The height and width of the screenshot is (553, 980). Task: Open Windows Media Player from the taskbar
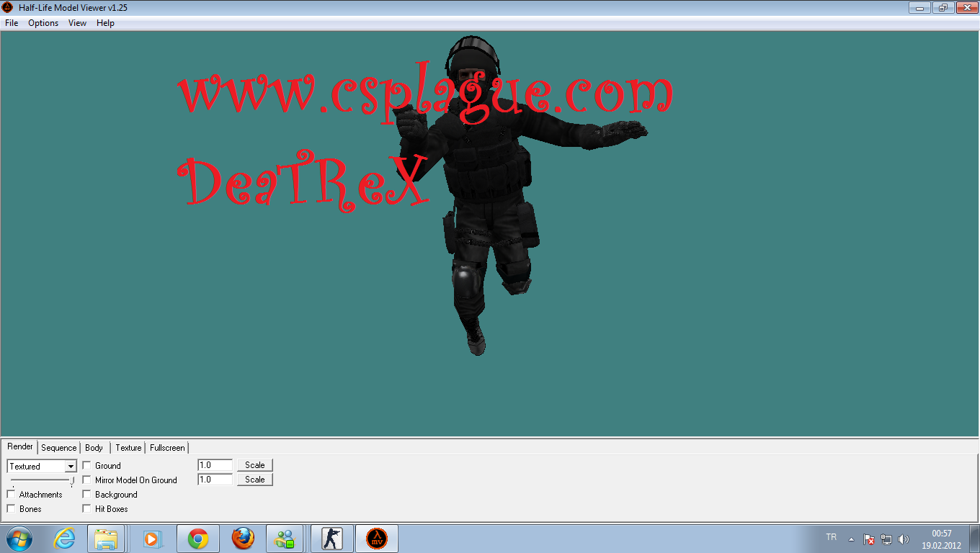tap(153, 538)
